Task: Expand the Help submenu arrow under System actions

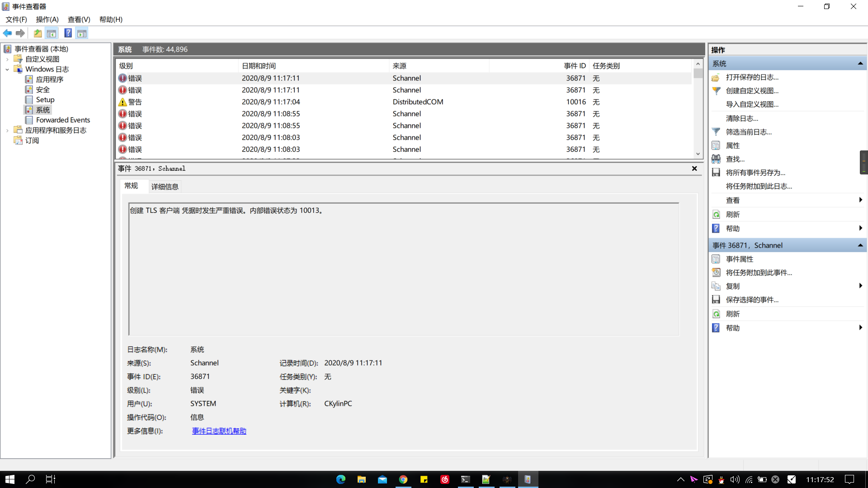Action: [860, 228]
